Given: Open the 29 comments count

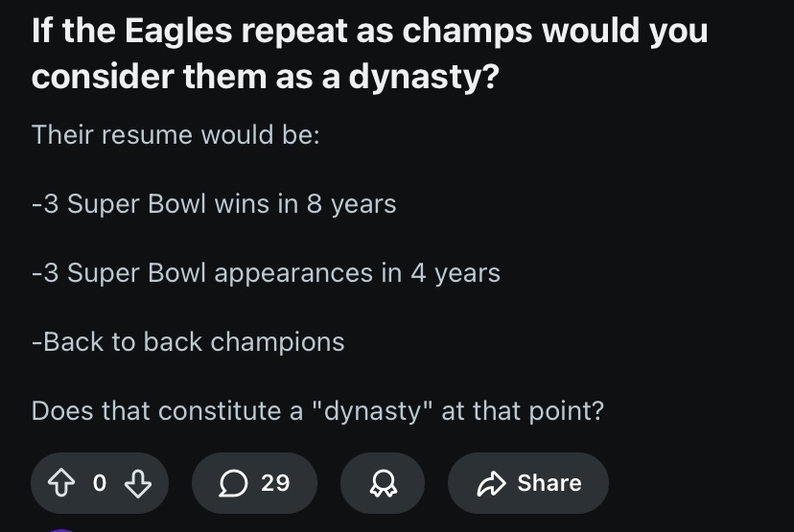Looking at the screenshot, I should pyautogui.click(x=275, y=483).
